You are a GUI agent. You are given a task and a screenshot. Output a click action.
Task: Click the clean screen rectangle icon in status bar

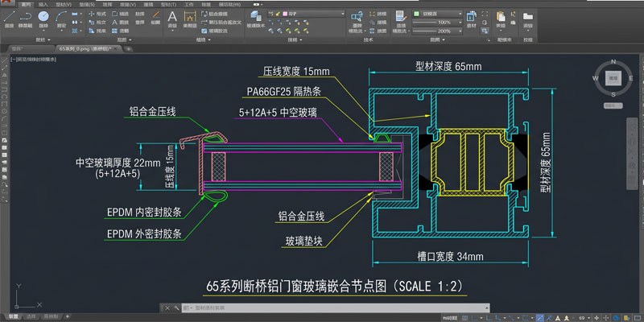638,317
